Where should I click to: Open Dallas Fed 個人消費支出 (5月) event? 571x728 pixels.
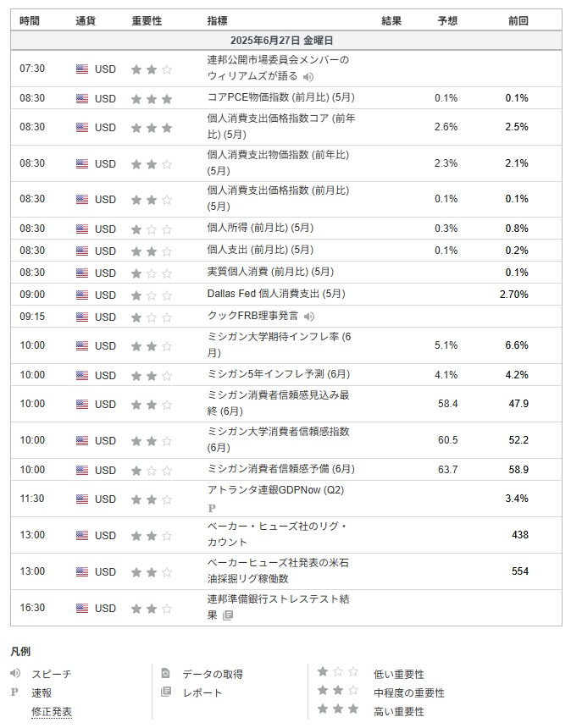pos(276,294)
